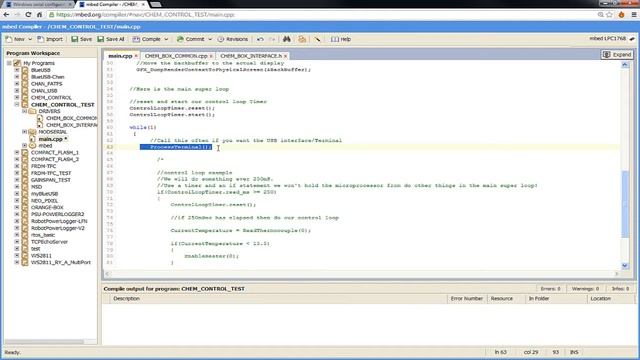The width and height of the screenshot is (640, 360).
Task: Select the NEO_PIXEL program
Action: tap(44, 201)
